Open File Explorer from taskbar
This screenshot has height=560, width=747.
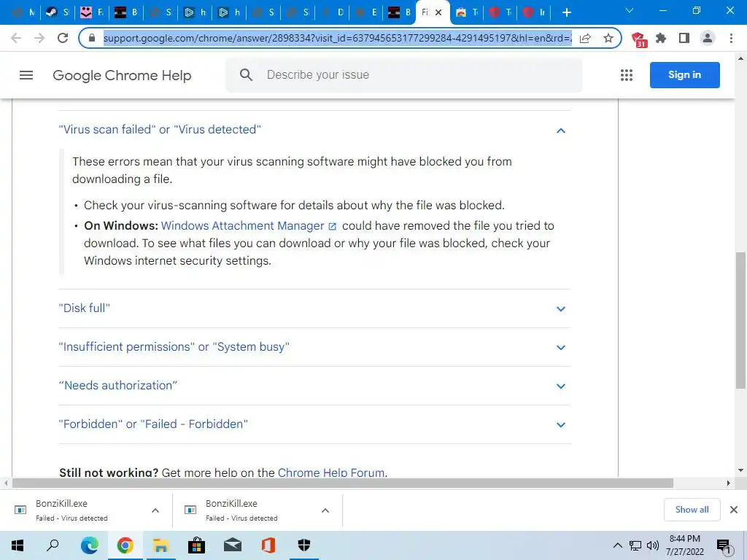click(x=161, y=545)
